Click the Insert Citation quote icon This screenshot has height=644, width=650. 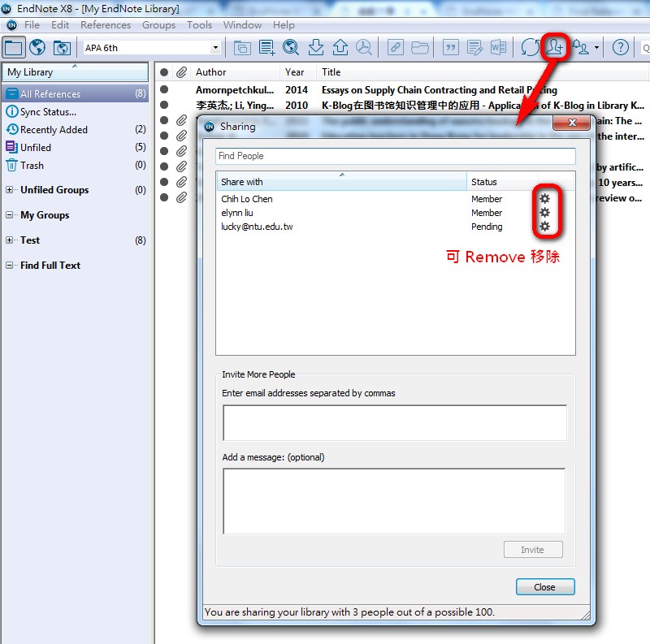(x=451, y=48)
